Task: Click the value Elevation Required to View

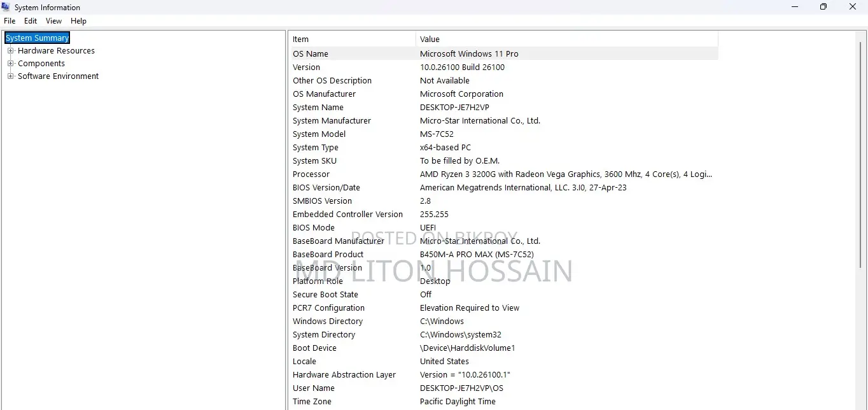Action: (470, 308)
